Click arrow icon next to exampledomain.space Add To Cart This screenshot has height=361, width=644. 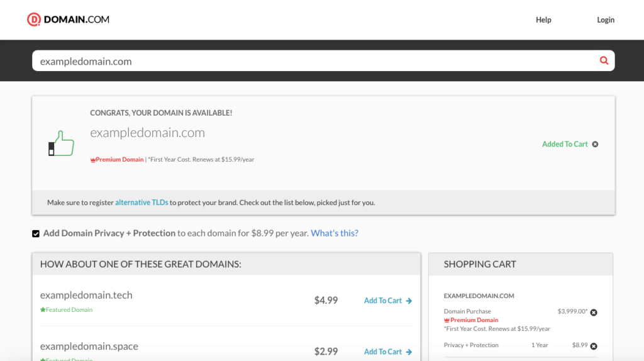point(409,352)
